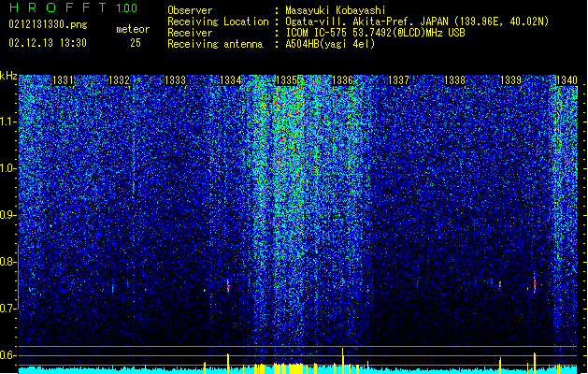Click the 'Observer' field label
588x374 pixels.
pyautogui.click(x=190, y=10)
